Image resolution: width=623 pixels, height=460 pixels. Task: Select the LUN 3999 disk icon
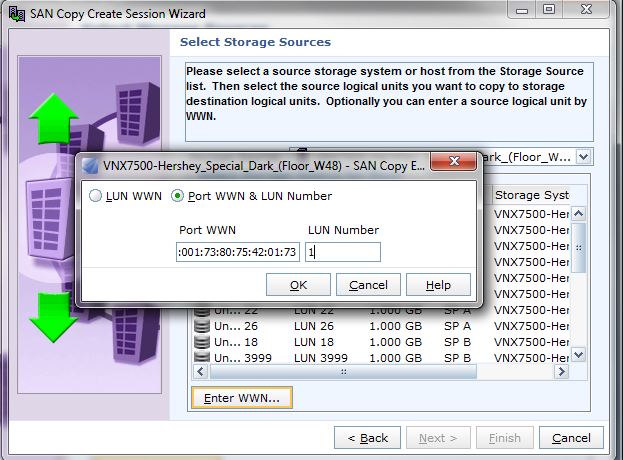click(201, 357)
